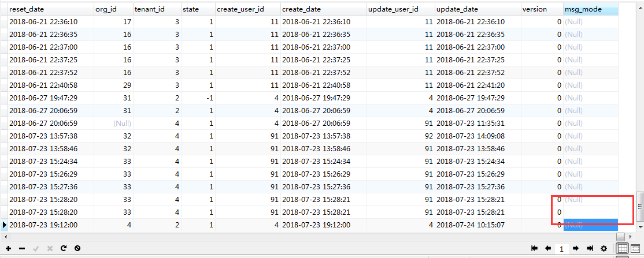Click the Null org_id cell

click(113, 123)
